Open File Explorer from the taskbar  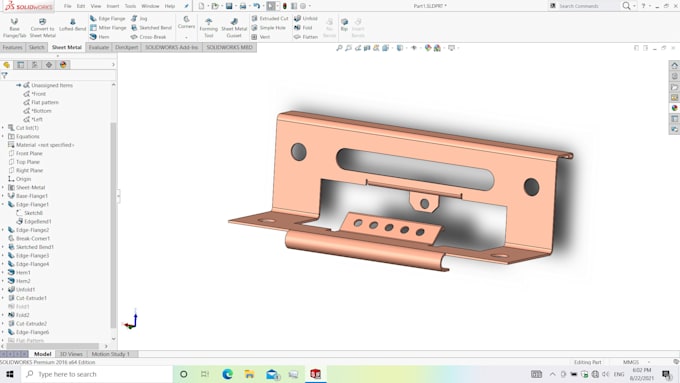click(249, 374)
